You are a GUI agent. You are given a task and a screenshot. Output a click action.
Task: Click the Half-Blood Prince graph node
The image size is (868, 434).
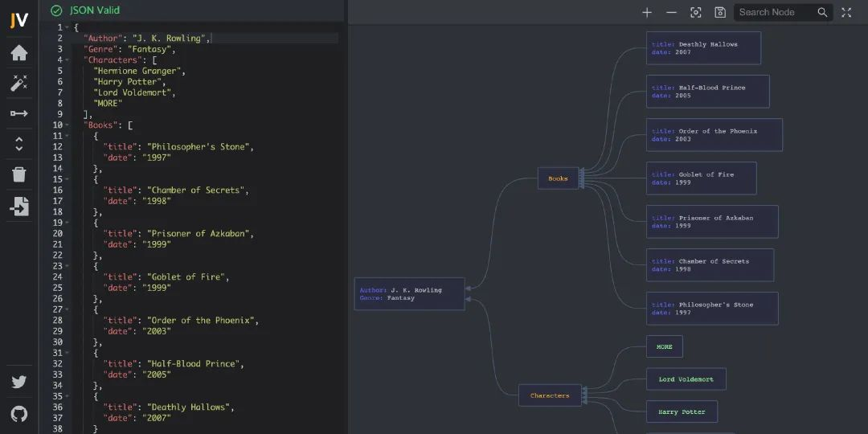click(x=708, y=92)
